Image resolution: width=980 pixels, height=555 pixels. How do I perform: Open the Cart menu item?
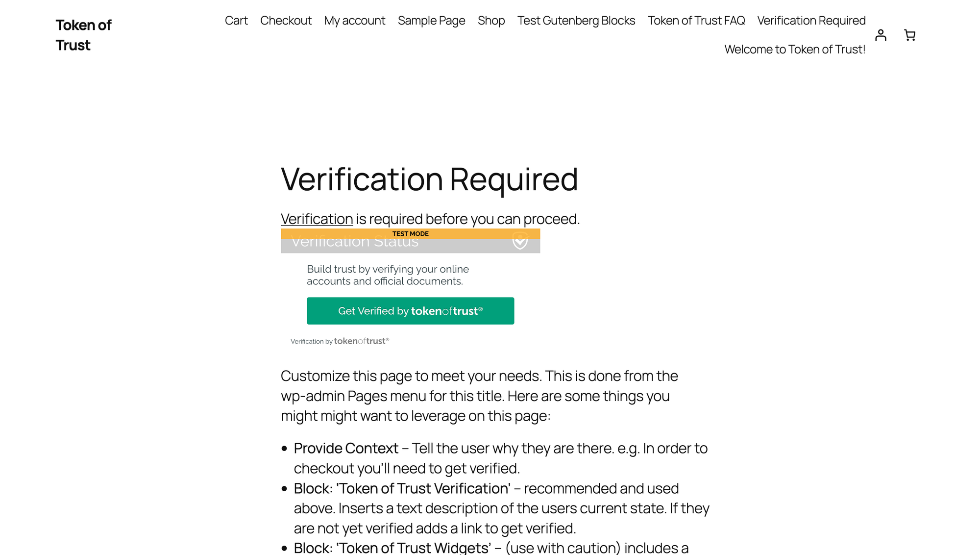pos(236,21)
